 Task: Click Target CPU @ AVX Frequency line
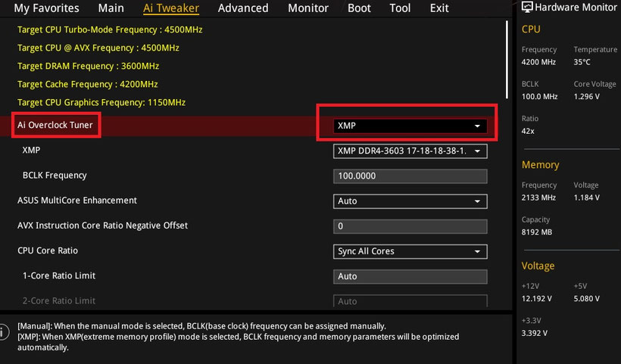tap(98, 48)
